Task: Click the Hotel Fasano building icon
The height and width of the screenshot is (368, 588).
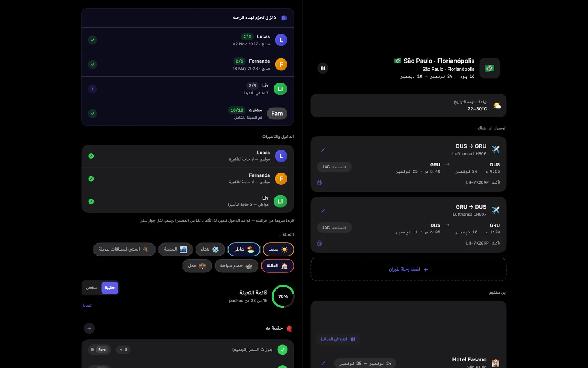Action: 496,363
